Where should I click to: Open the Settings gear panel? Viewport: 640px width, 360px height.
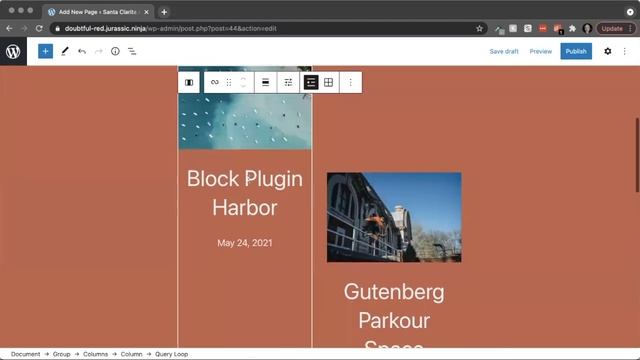[x=608, y=51]
